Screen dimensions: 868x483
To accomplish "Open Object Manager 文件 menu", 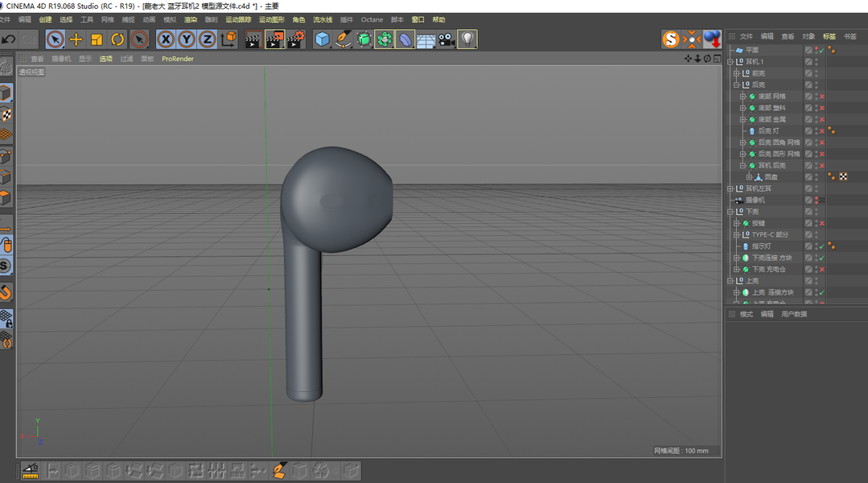I will [x=747, y=36].
